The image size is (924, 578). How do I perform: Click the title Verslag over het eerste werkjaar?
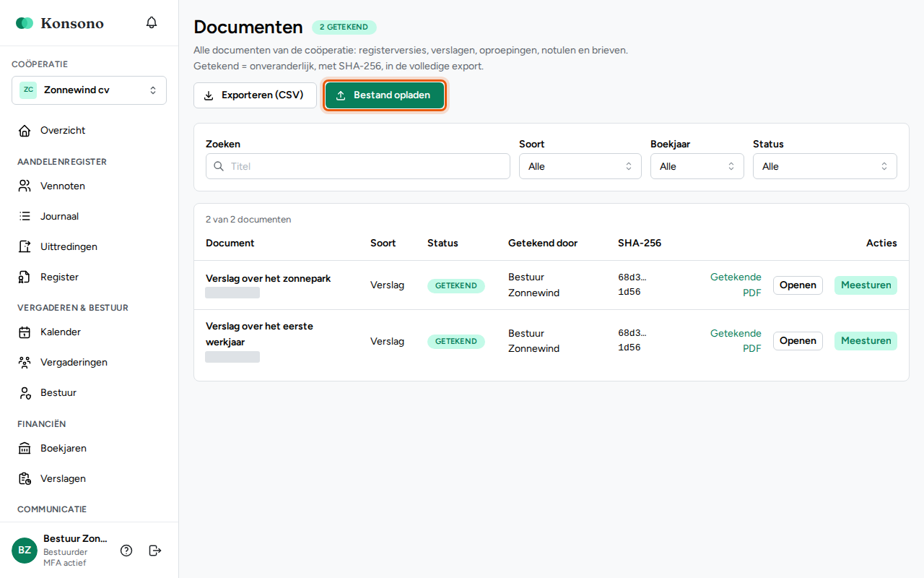[x=259, y=334]
